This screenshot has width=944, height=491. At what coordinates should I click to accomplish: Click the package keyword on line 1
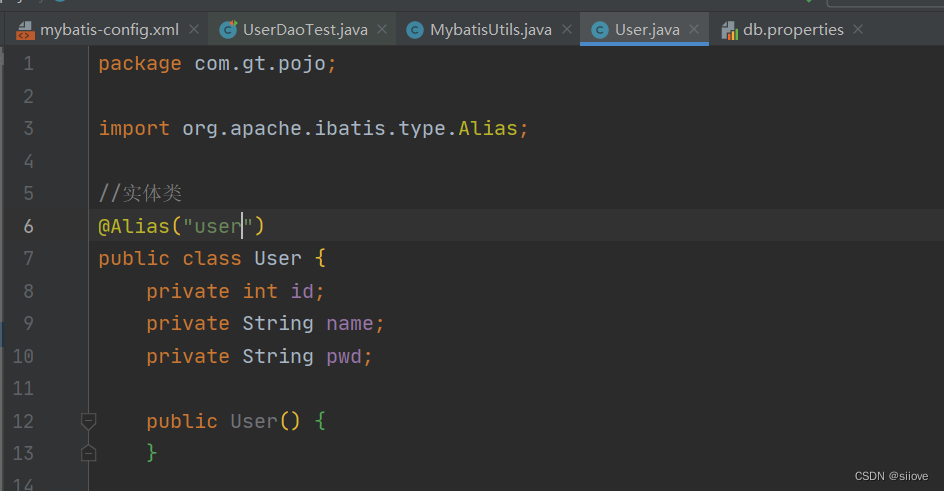click(x=140, y=64)
